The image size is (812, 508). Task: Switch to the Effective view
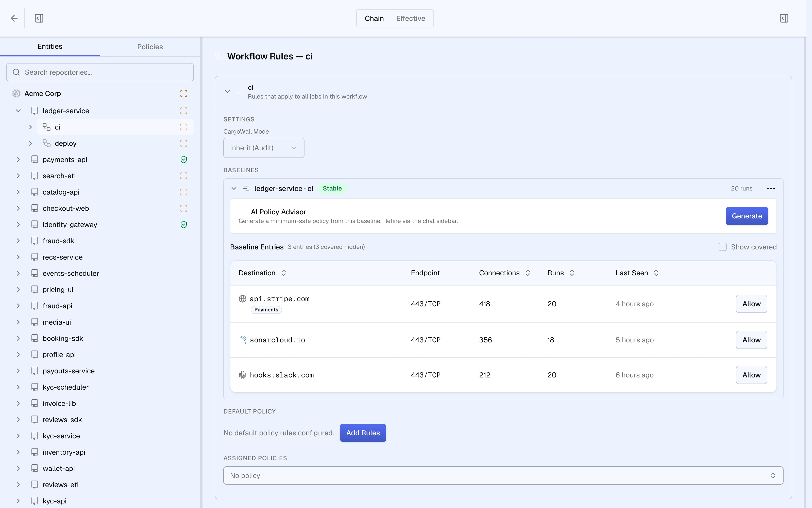tap(410, 18)
